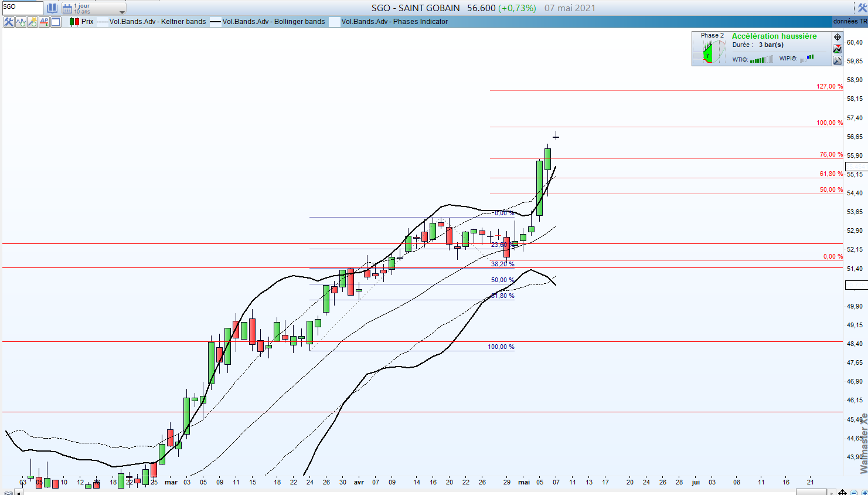
Task: Click the candlestick Prix legend icon
Action: [x=74, y=22]
